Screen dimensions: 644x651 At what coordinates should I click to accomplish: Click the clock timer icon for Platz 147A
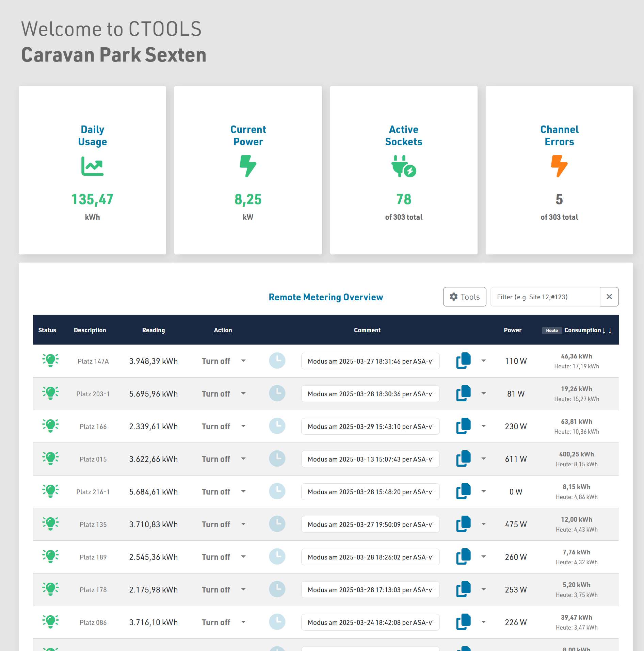coord(277,361)
